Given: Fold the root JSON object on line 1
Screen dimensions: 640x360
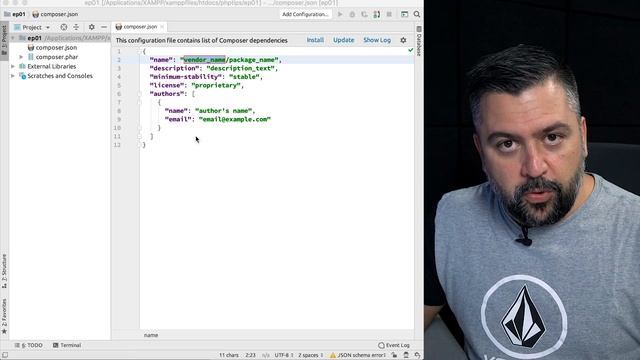Looking at the screenshot, I should (139, 51).
